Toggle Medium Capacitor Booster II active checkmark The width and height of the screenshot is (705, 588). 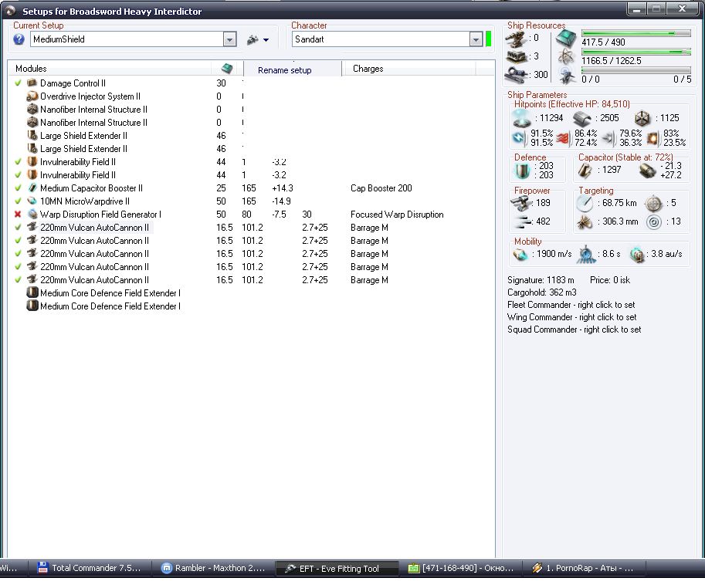(18, 188)
